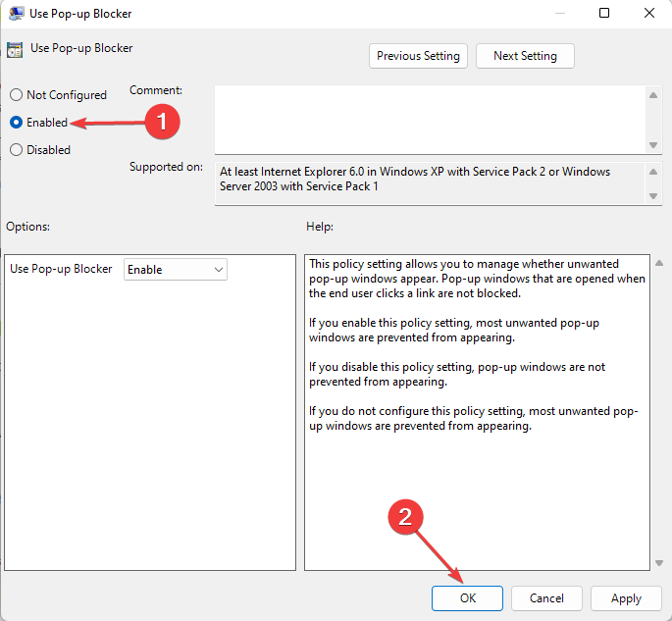Click the Cancel button
The width and height of the screenshot is (672, 621).
[546, 597]
